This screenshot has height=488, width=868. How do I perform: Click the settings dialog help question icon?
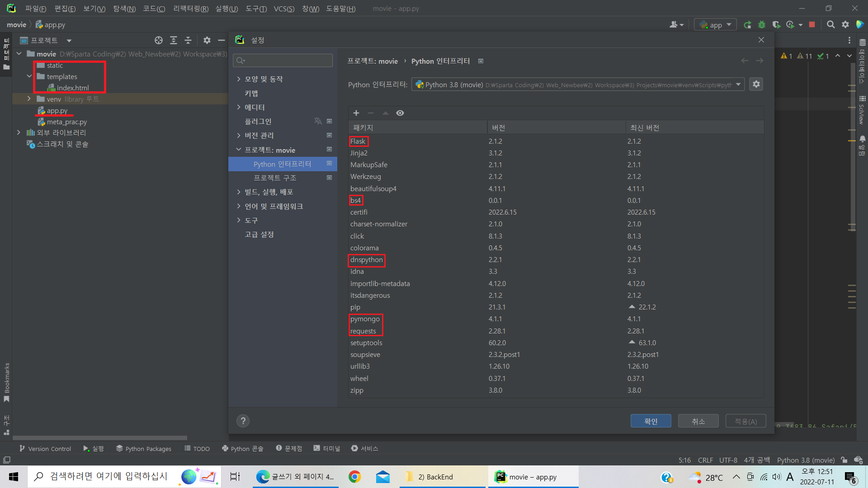(x=243, y=421)
